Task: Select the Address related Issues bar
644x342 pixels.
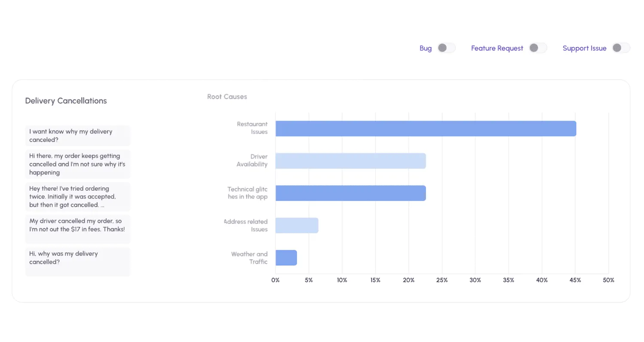Action: click(297, 225)
